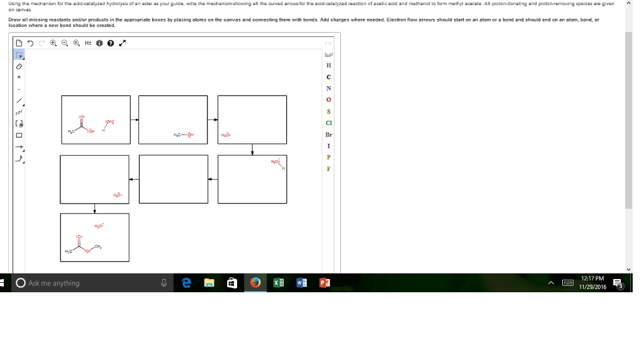This screenshot has width=644, height=362.
Task: Open Windows Store from taskbar
Action: click(232, 283)
